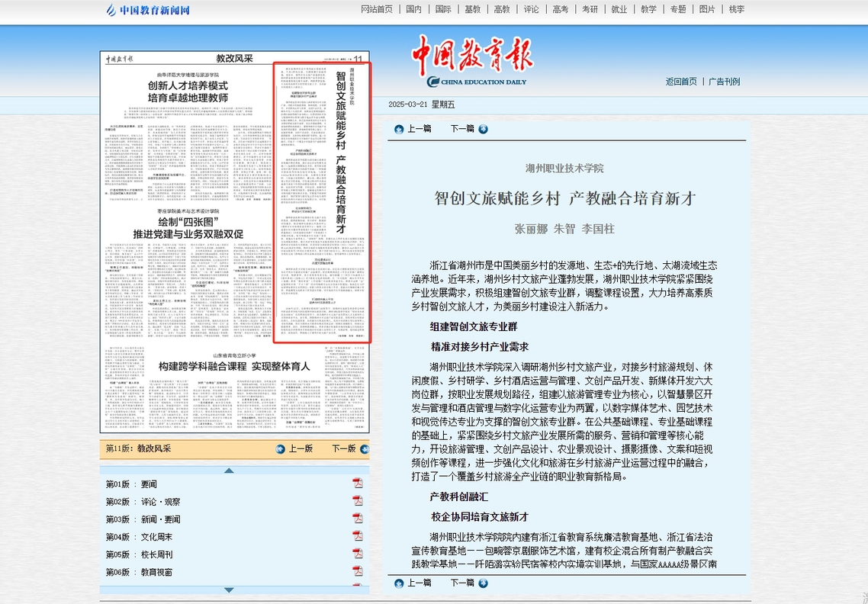Click the subheading 校企协同培育文旅新才
868x604 pixels.
[x=480, y=516]
